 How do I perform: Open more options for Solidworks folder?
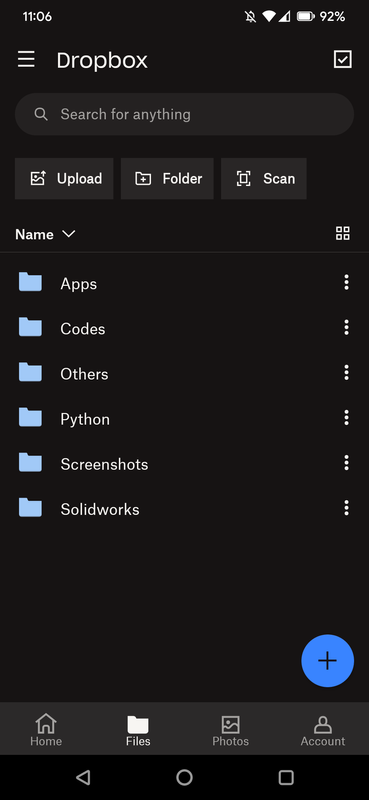point(347,508)
